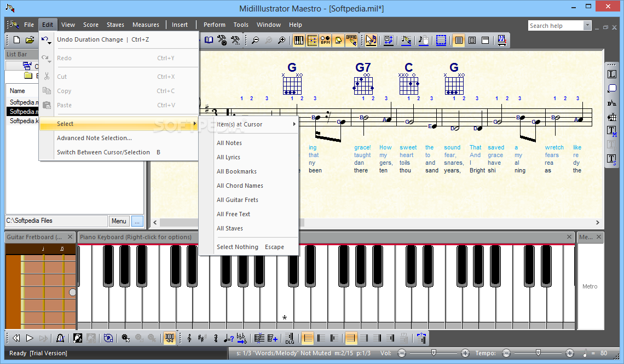Click the hammer-and-wrench tools icon

point(235,40)
